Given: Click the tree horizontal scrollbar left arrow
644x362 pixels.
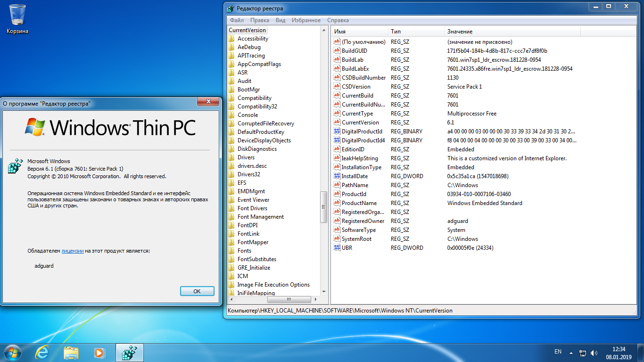Looking at the screenshot, I should 231,300.
